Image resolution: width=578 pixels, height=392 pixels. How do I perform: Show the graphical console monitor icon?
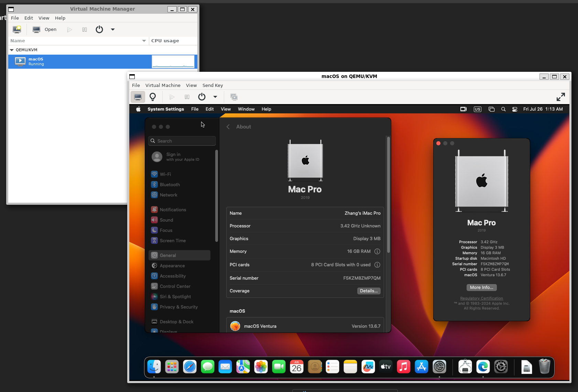pos(138,97)
